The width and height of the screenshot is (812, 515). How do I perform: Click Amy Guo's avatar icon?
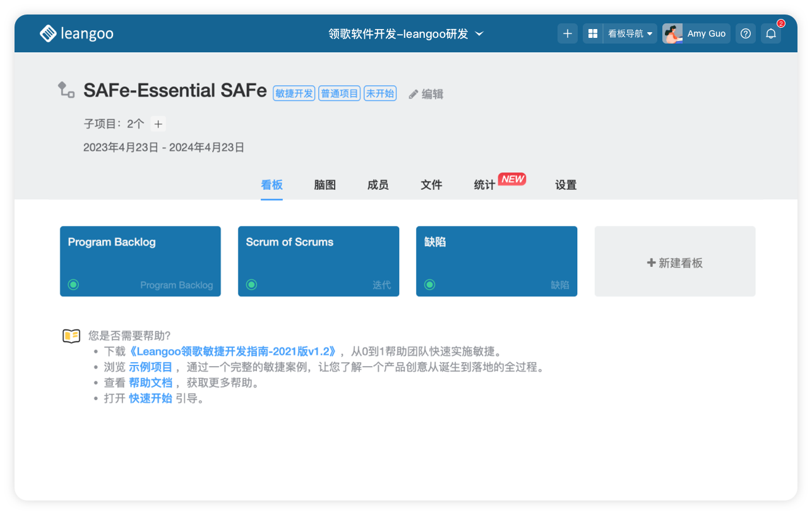(672, 33)
